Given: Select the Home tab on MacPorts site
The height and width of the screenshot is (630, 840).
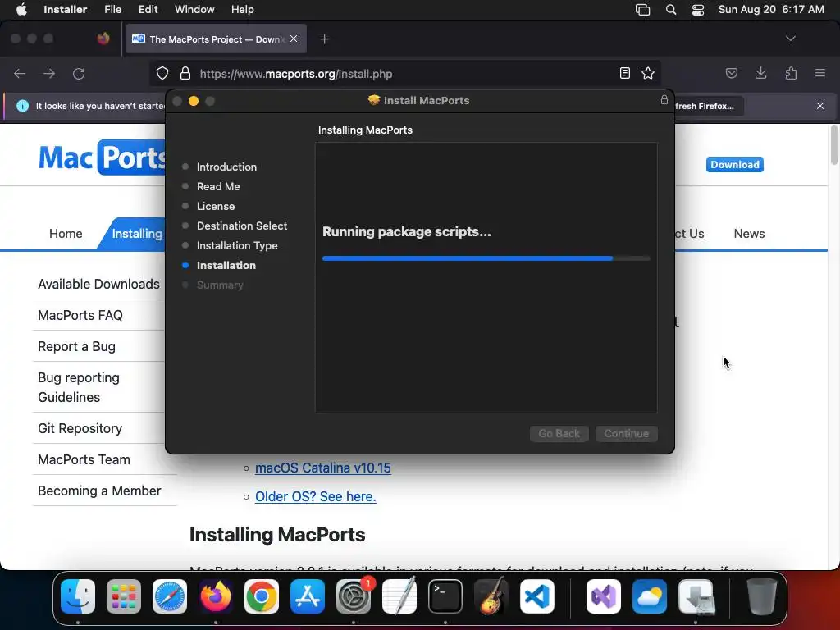Looking at the screenshot, I should [66, 234].
